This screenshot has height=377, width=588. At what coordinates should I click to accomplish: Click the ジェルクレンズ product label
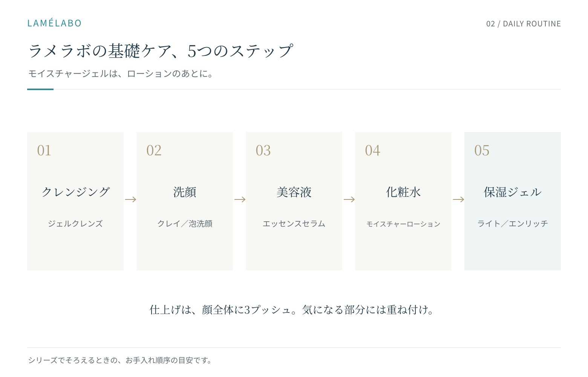click(x=75, y=224)
